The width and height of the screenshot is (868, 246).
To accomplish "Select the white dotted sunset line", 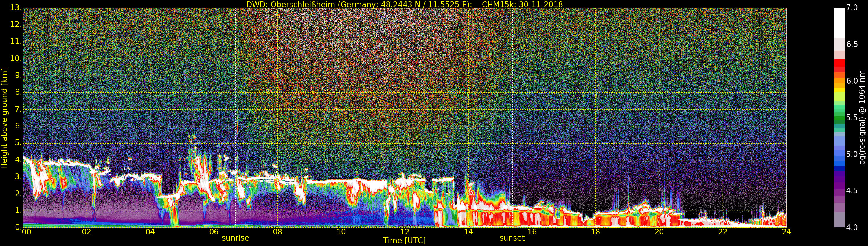I will pyautogui.click(x=512, y=101).
